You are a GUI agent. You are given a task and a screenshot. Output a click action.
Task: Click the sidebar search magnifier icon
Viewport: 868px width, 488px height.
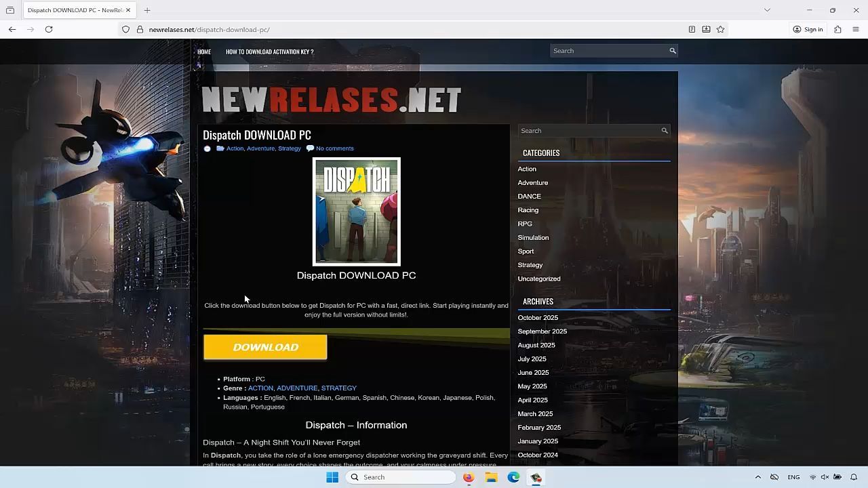665,131
